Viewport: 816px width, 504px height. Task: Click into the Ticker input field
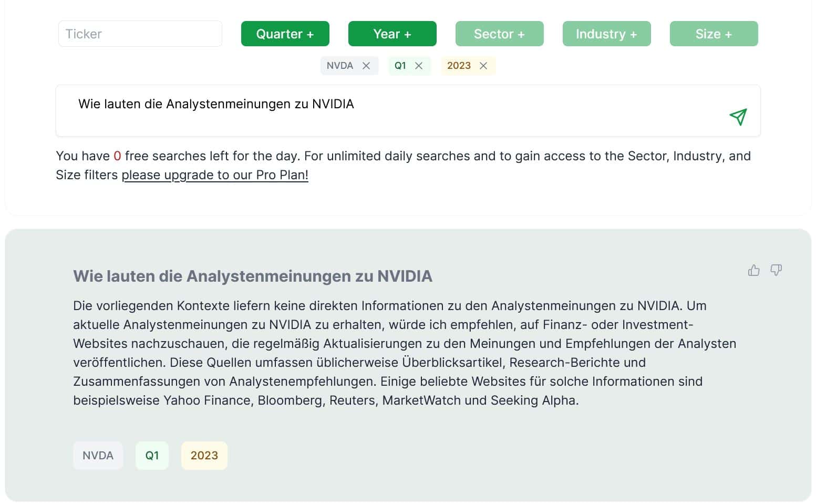click(x=140, y=34)
